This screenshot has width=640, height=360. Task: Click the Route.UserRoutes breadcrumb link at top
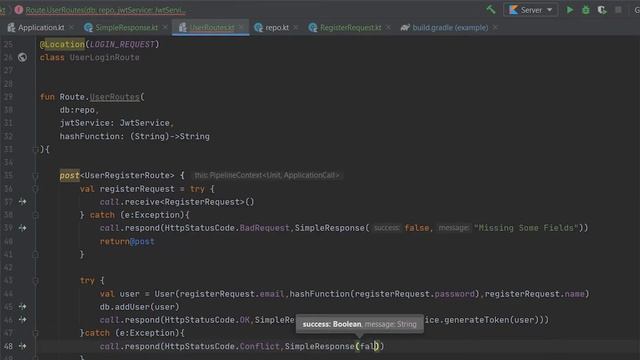pyautogui.click(x=106, y=10)
